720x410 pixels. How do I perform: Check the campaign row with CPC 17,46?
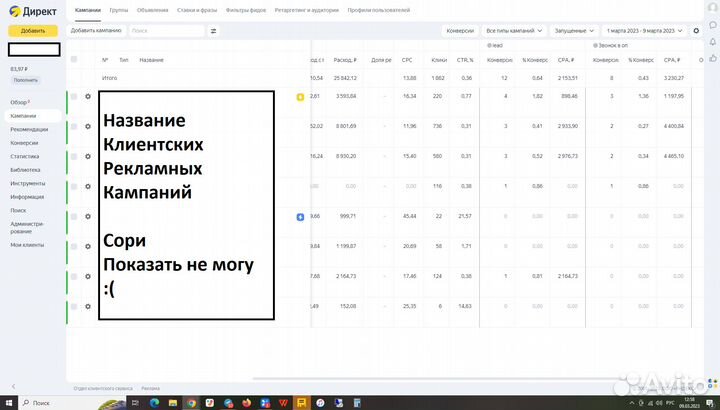(x=74, y=276)
